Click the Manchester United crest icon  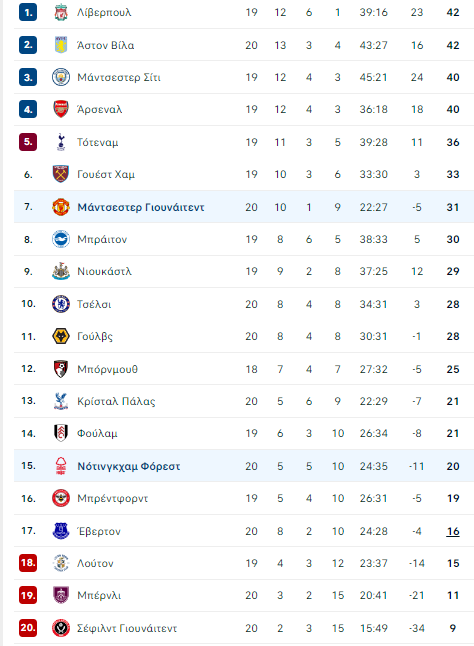tap(61, 207)
